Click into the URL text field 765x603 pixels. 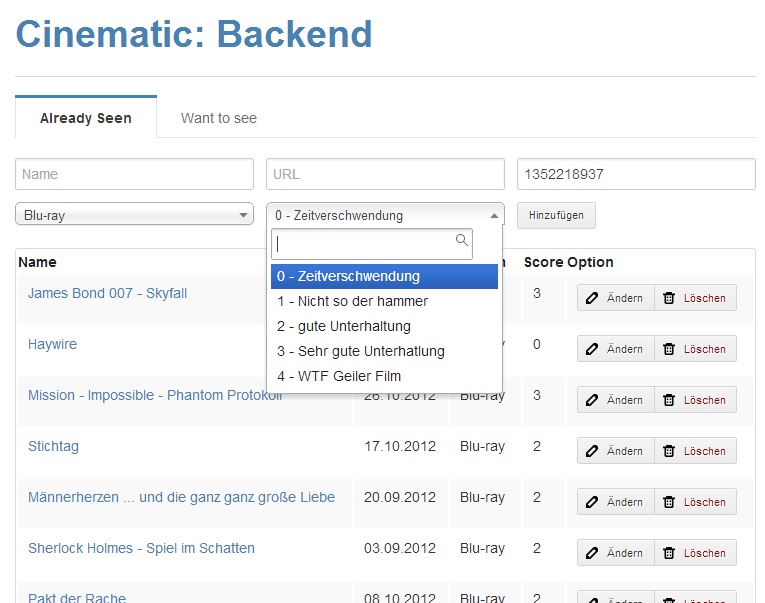pos(385,174)
